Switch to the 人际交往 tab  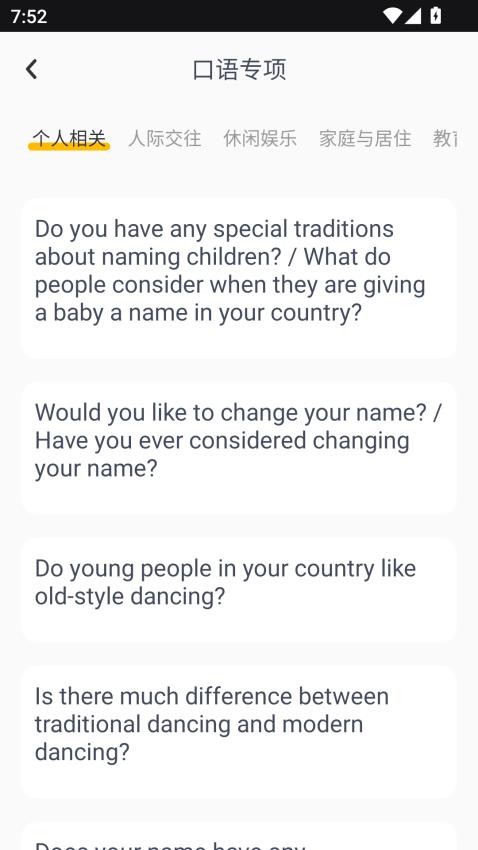[x=165, y=139]
